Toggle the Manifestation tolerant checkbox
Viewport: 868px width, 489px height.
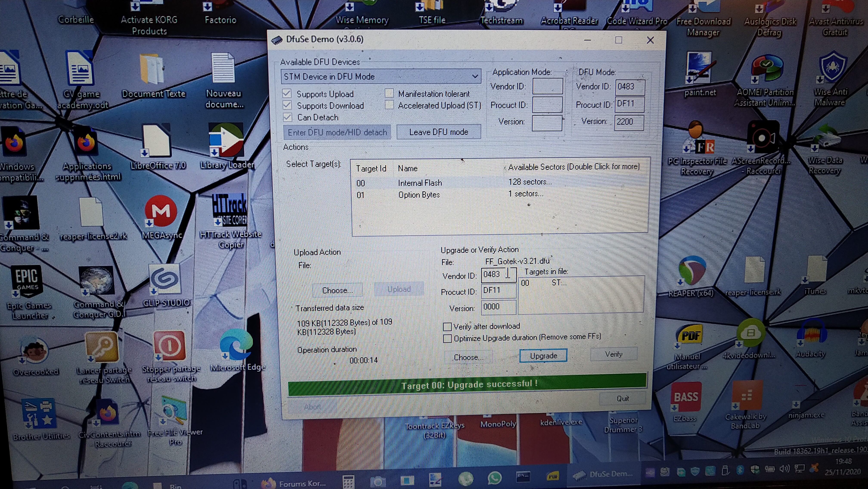389,93
